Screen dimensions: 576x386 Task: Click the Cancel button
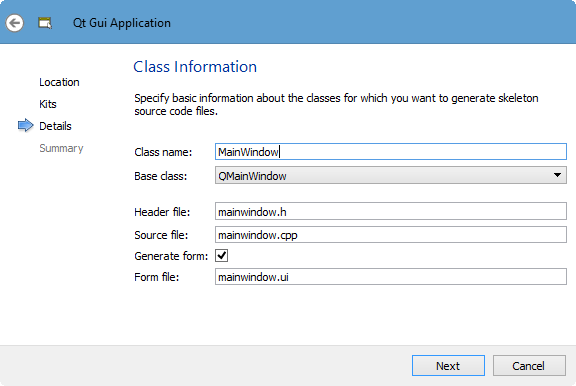[x=529, y=365]
